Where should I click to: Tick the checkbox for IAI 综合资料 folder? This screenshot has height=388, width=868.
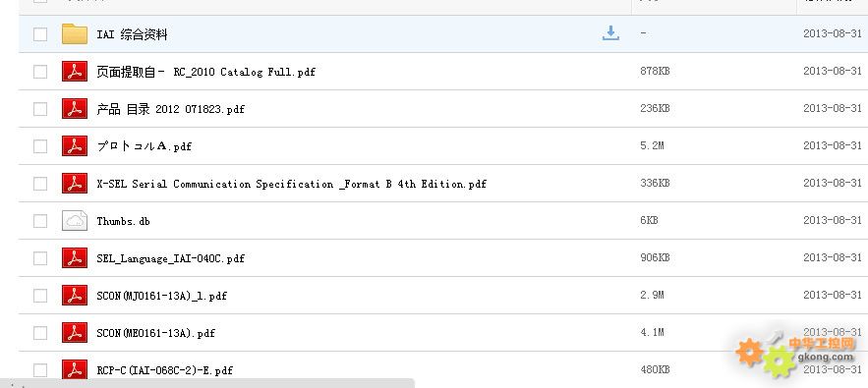pos(40,34)
